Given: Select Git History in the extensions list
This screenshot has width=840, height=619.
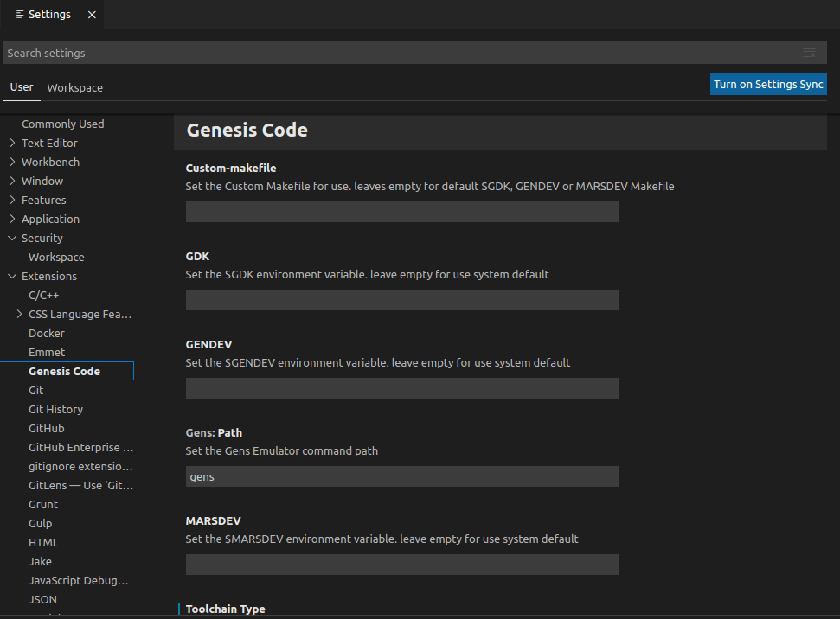Looking at the screenshot, I should pyautogui.click(x=55, y=409).
